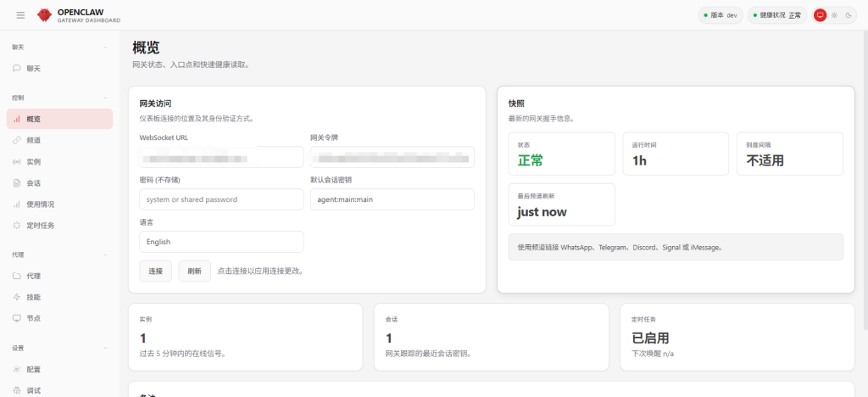Open 聊天 page in sidebar
This screenshot has width=868, height=397.
60,69
